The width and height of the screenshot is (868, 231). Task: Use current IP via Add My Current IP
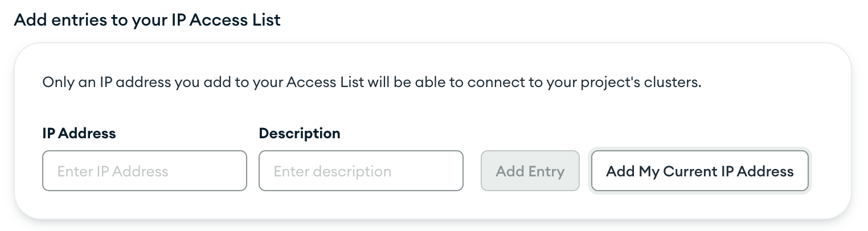699,171
